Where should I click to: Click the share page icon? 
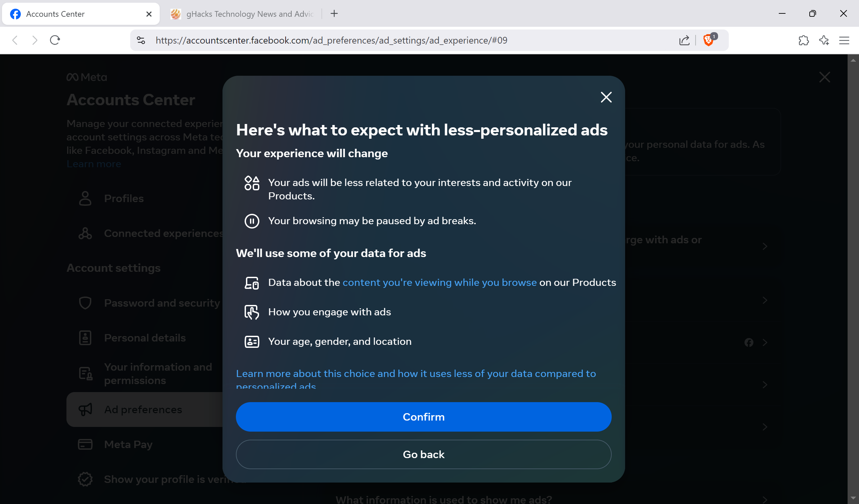684,40
